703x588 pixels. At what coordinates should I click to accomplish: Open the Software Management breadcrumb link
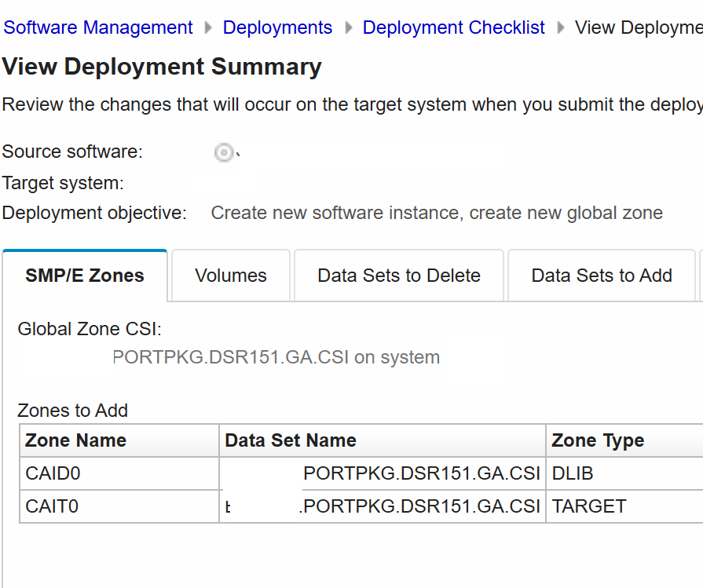tap(98, 27)
